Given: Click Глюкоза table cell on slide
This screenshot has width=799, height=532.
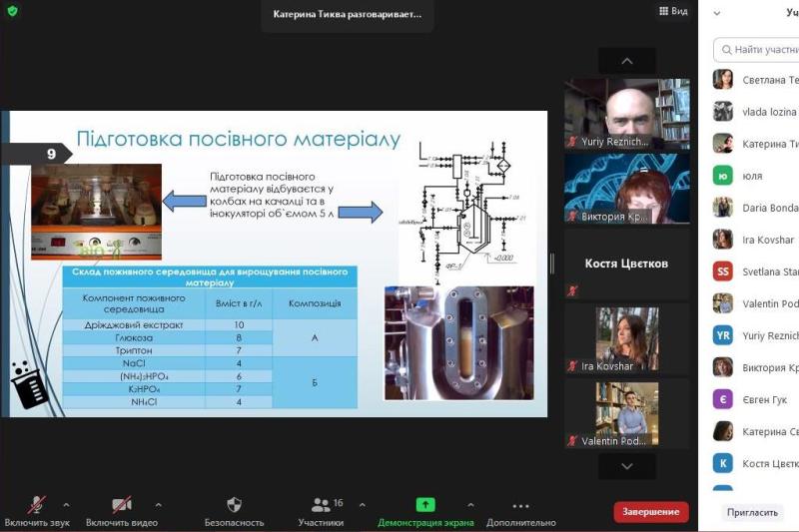Looking at the screenshot, I should (x=134, y=337).
